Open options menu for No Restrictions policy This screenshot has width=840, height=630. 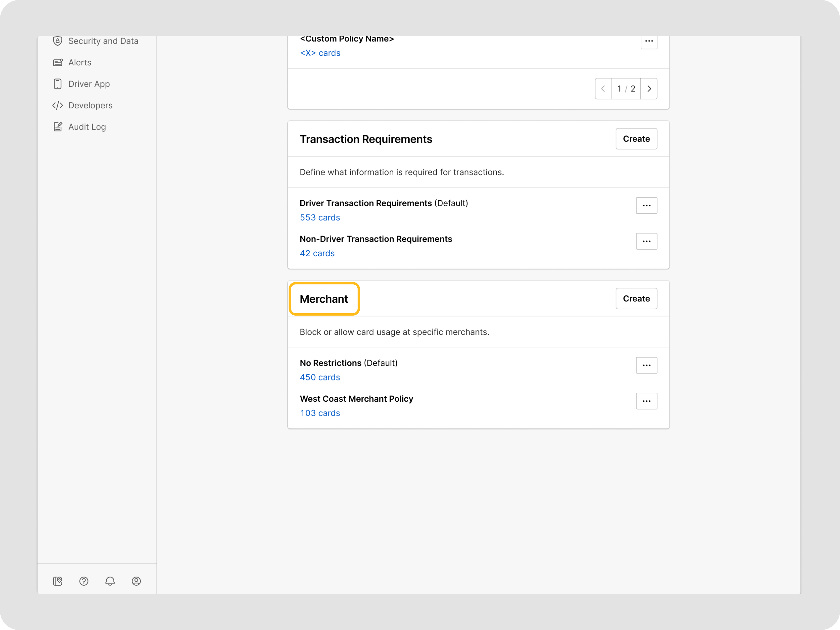coord(646,365)
